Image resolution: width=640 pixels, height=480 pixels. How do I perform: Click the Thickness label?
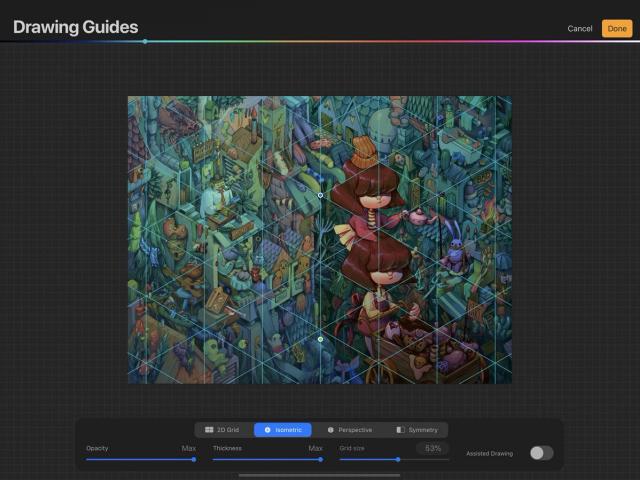(x=227, y=448)
